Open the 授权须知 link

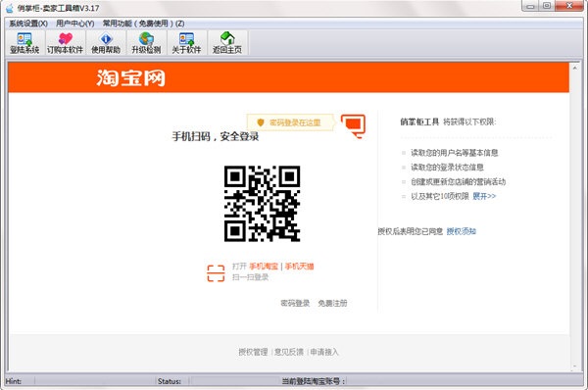click(x=462, y=231)
